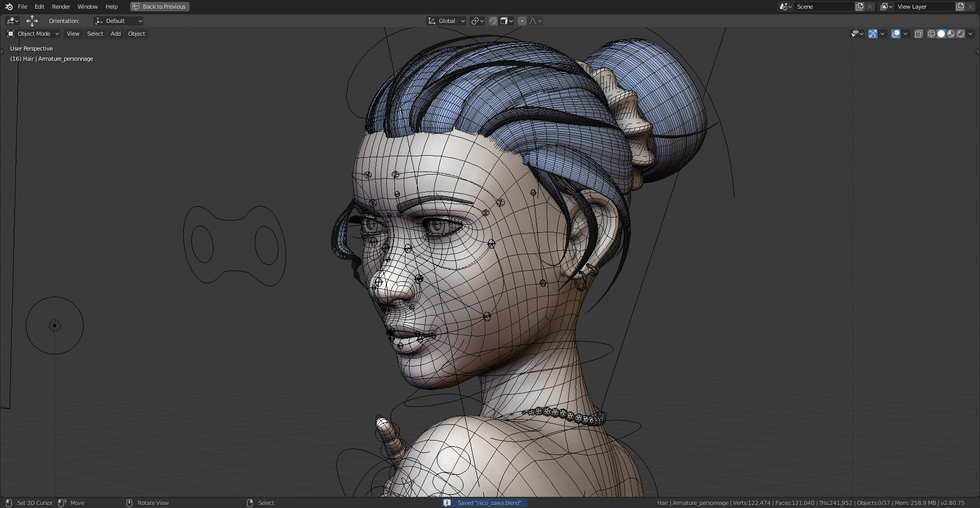This screenshot has width=980, height=508.
Task: Open the scene browse icon dropdown
Action: [x=786, y=7]
